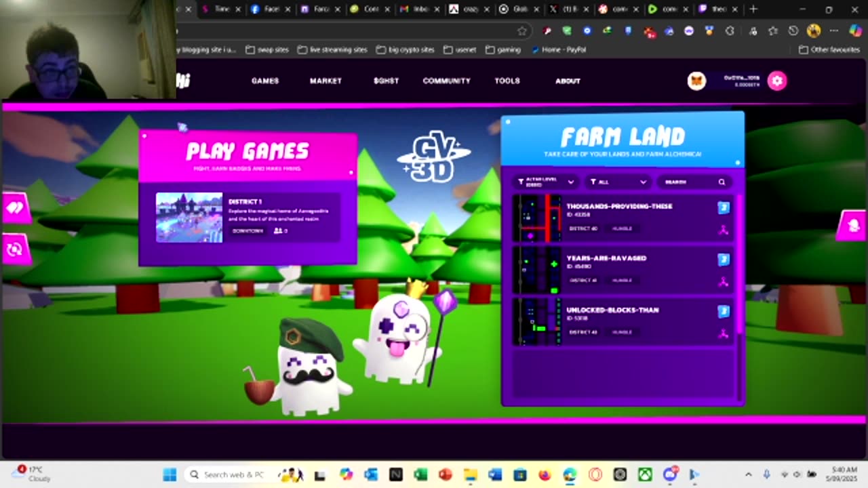This screenshot has width=868, height=488.
Task: Open the Notion icon in taskbar
Action: coord(395,474)
